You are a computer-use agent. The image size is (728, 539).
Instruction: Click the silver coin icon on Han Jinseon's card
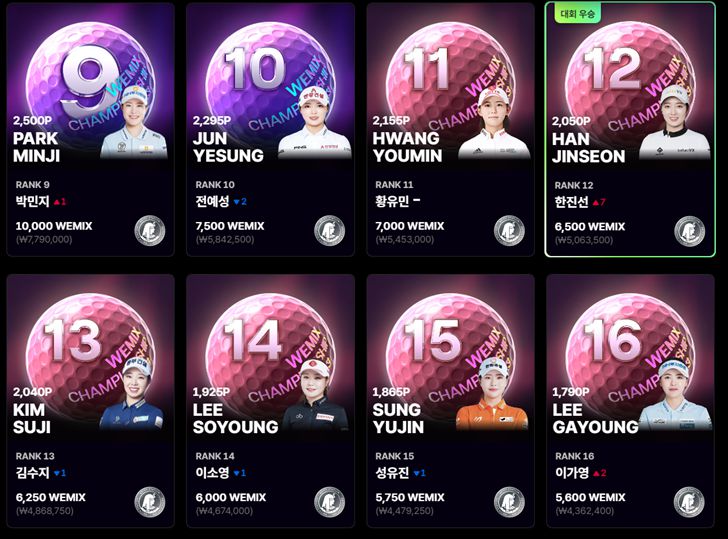tap(689, 231)
